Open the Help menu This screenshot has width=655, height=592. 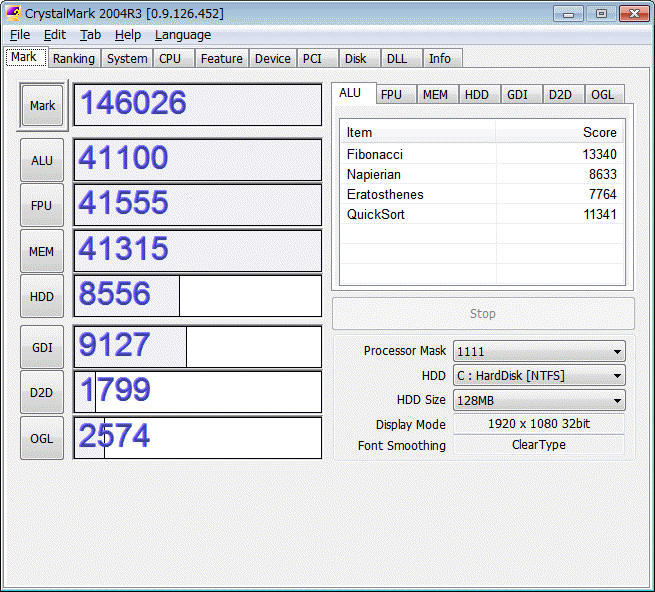pos(128,35)
